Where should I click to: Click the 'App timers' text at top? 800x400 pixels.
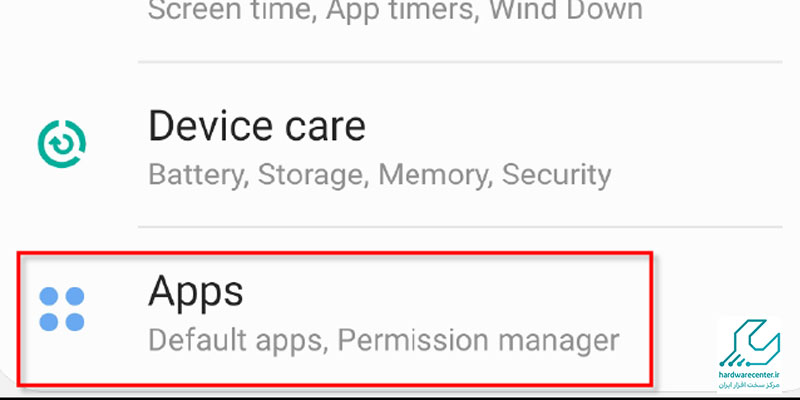[x=399, y=10]
